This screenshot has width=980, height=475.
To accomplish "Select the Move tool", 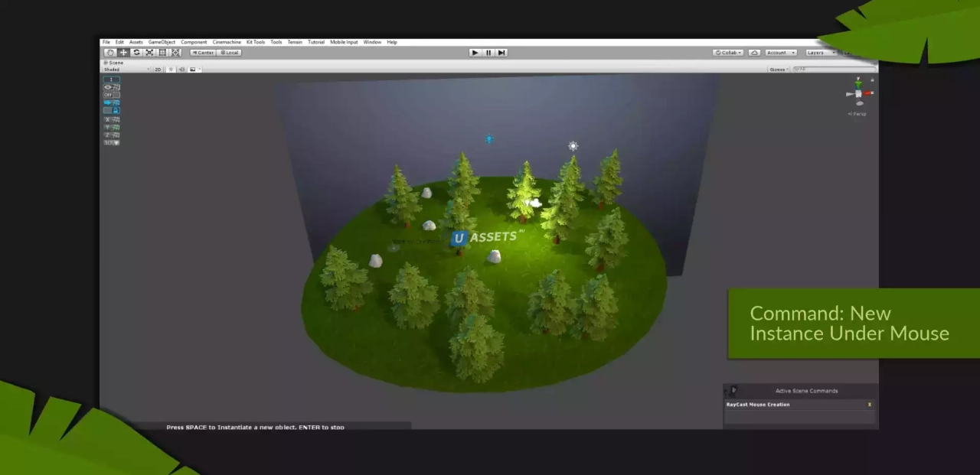I will 123,53.
